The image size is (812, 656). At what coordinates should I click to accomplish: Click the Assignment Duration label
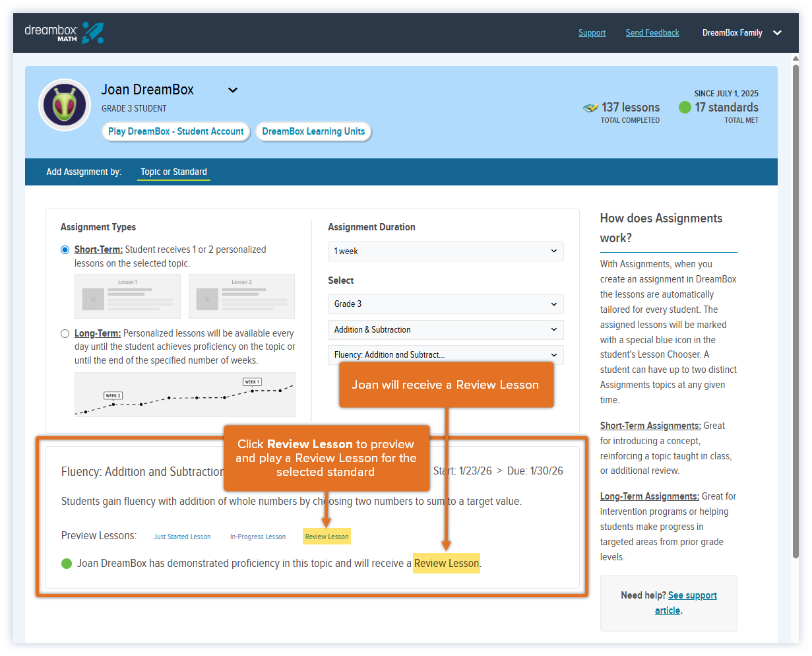coord(371,227)
